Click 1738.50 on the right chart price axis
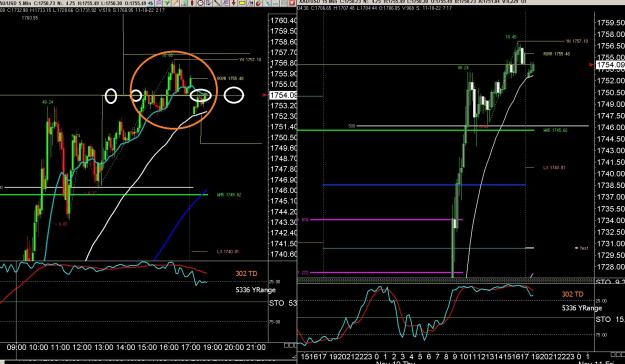Viewport: 625px width, 364px height. 610,185
